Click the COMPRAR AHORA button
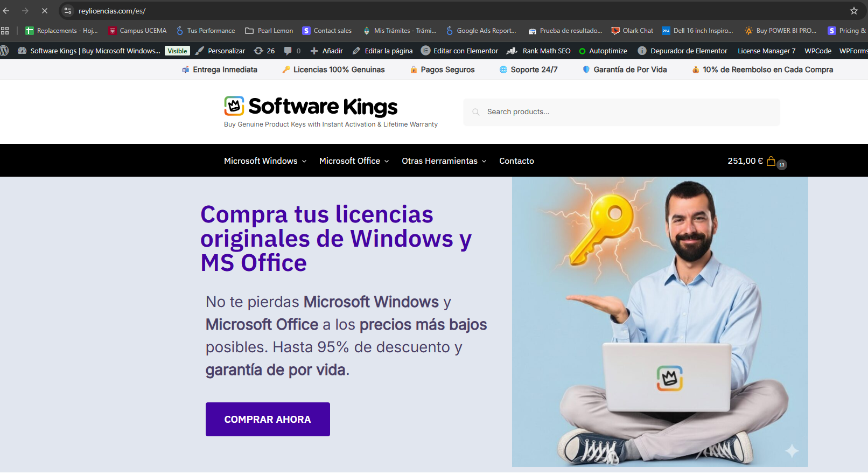The image size is (868, 474). tap(268, 419)
